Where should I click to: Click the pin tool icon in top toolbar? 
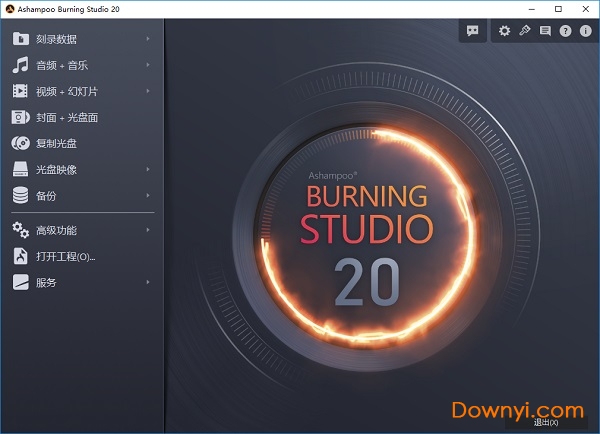coord(525,31)
